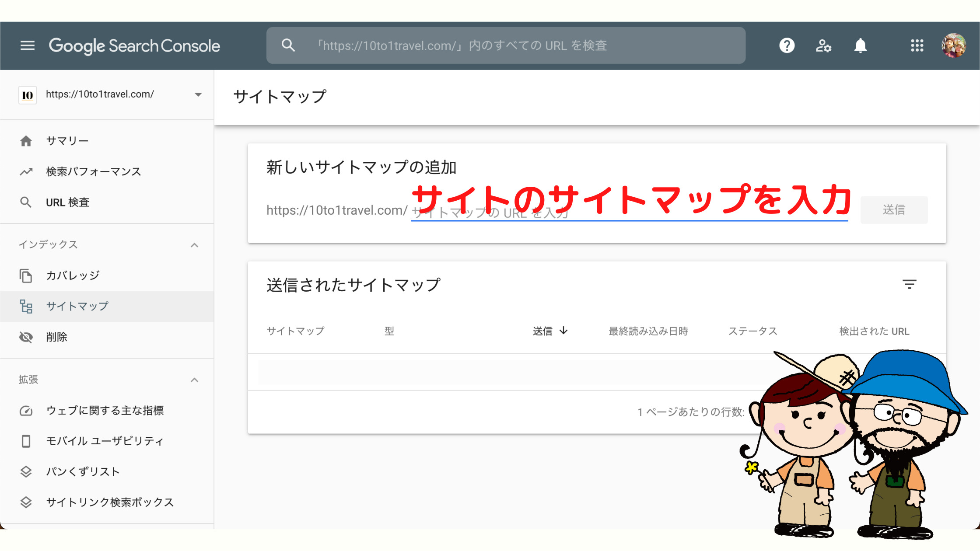Click the 10to1travel property favicon
980x551 pixels.
pyautogui.click(x=27, y=95)
